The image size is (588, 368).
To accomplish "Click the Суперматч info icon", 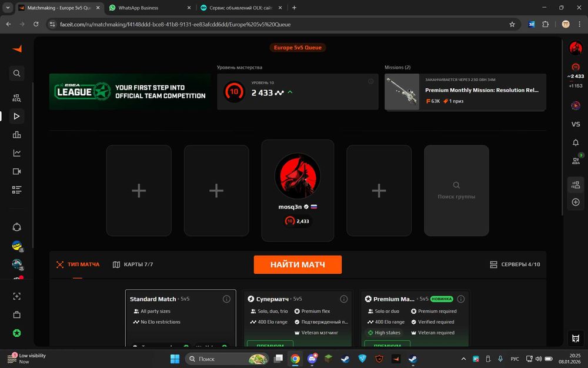I will pyautogui.click(x=343, y=299).
